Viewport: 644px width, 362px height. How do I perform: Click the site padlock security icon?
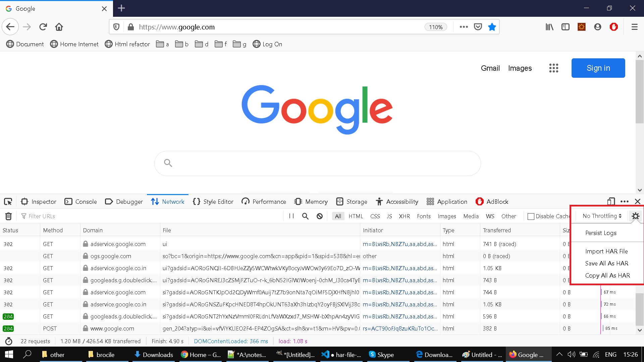click(131, 27)
